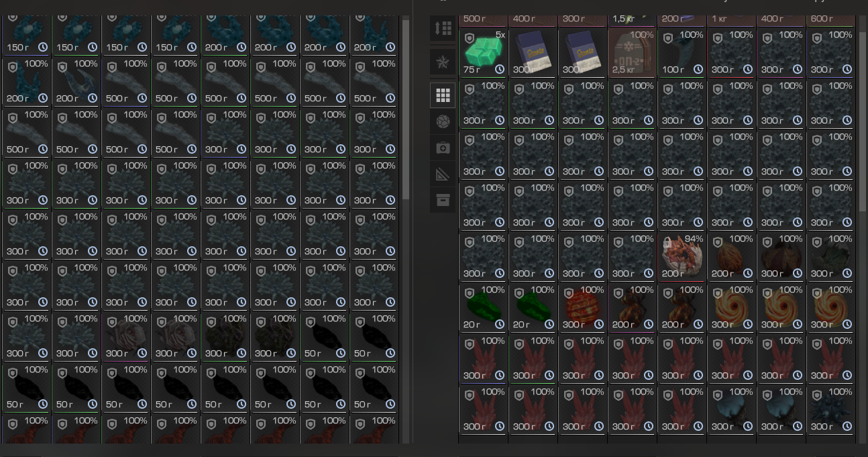Screen dimensions: 868x457
Task: Select the green crystals stack 5x
Action: 484,52
